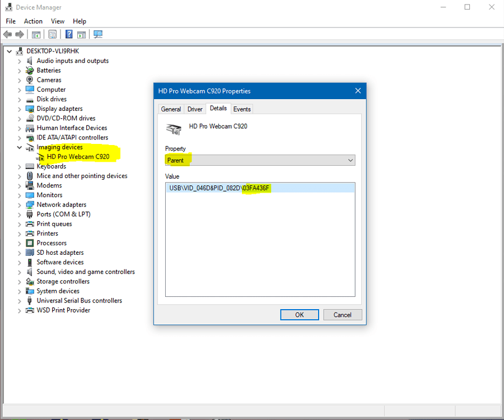504x420 pixels.
Task: Select the USB\VID_046D&PID_082D value row
Action: pyautogui.click(x=260, y=188)
